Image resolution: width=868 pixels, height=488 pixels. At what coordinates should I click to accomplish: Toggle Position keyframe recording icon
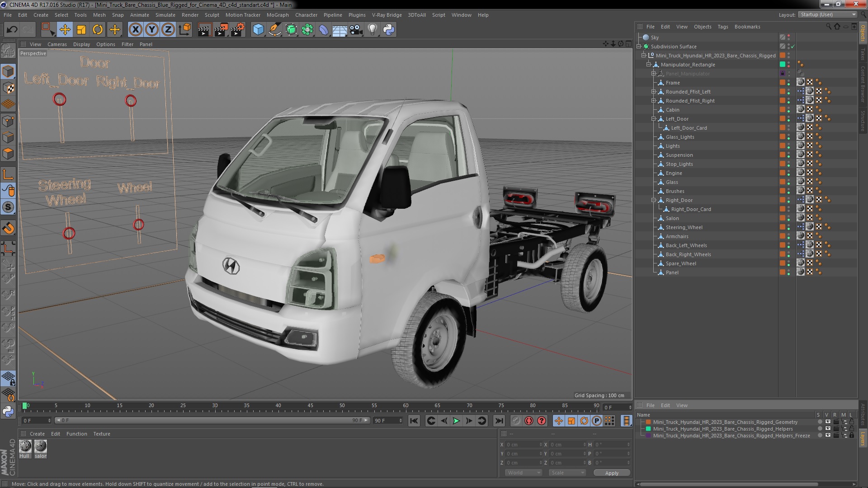[x=558, y=421]
